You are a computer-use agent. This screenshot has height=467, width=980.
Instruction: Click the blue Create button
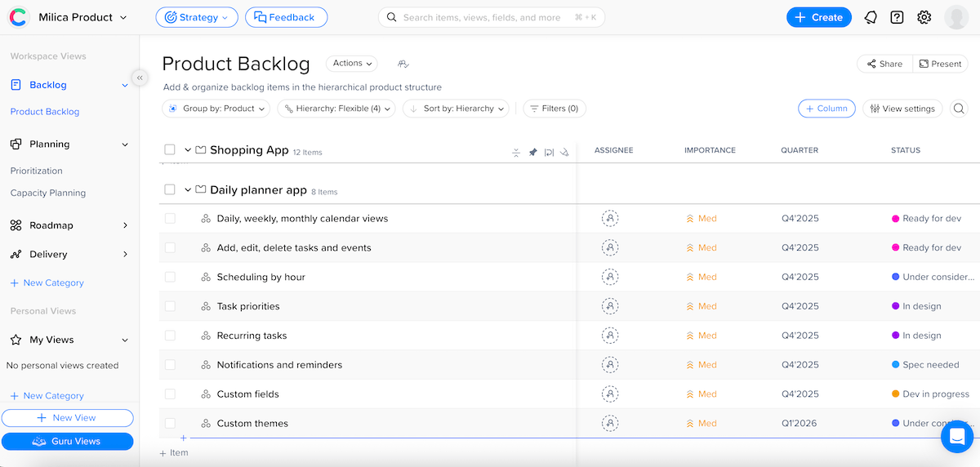coord(818,17)
